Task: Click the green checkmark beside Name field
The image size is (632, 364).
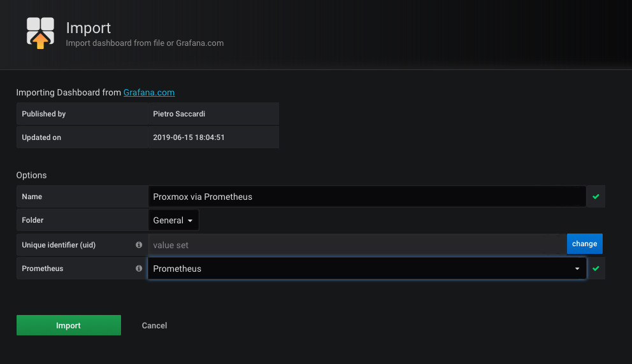Action: pyautogui.click(x=596, y=197)
